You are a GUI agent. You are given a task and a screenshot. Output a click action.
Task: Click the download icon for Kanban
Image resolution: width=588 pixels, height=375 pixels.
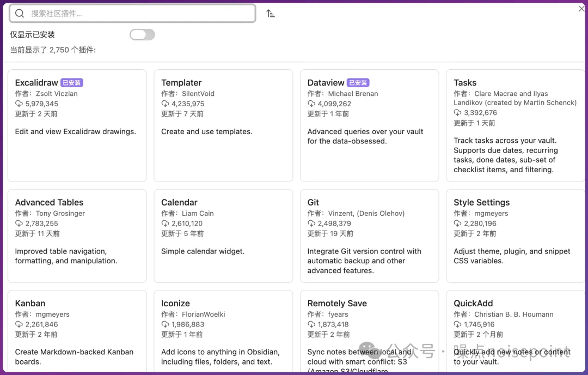(x=19, y=324)
